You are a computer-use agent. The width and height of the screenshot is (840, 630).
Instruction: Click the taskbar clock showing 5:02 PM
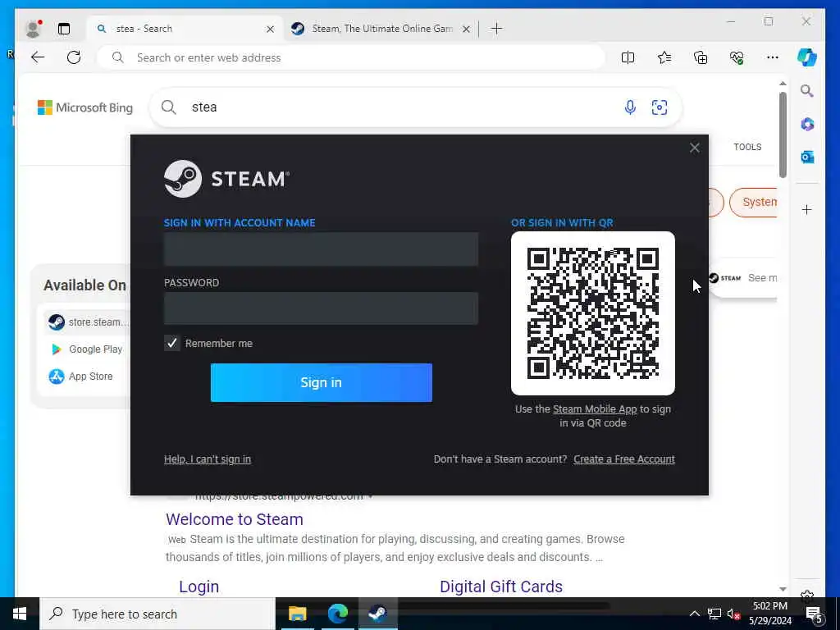click(770, 614)
